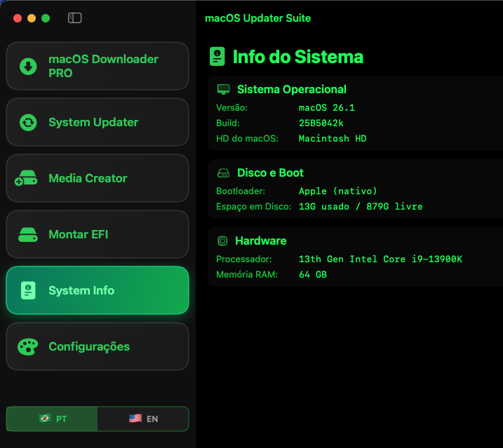Select the System Info sidebar item
Viewport: 503px width, 448px height.
pos(98,290)
